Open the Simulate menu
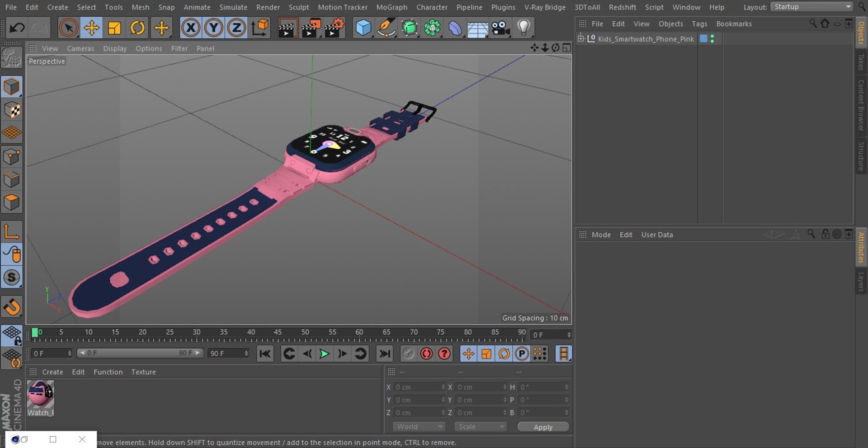This screenshot has width=868, height=448. tap(233, 7)
